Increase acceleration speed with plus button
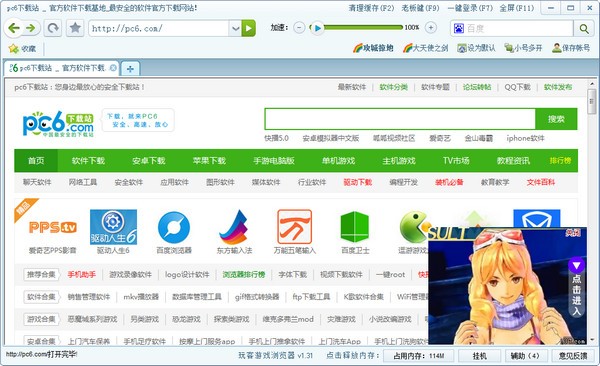The image size is (600, 366). click(x=431, y=28)
